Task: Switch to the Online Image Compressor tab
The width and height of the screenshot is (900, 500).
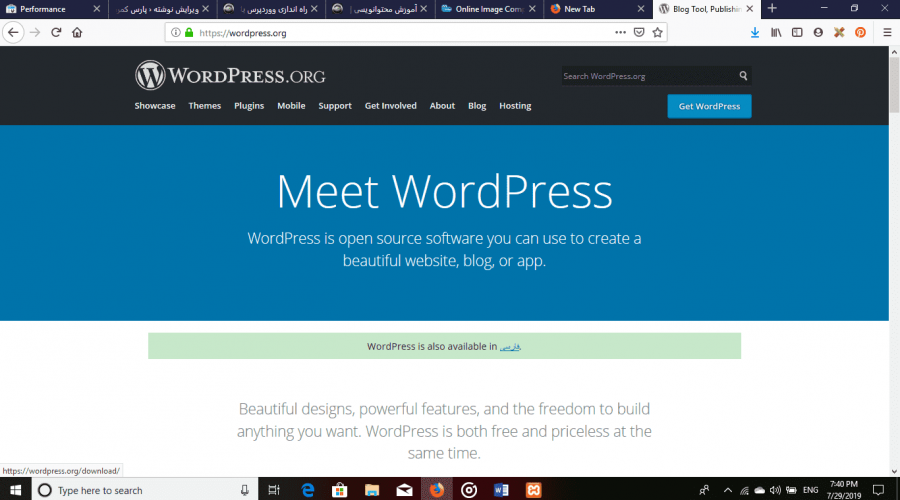Action: [488, 9]
